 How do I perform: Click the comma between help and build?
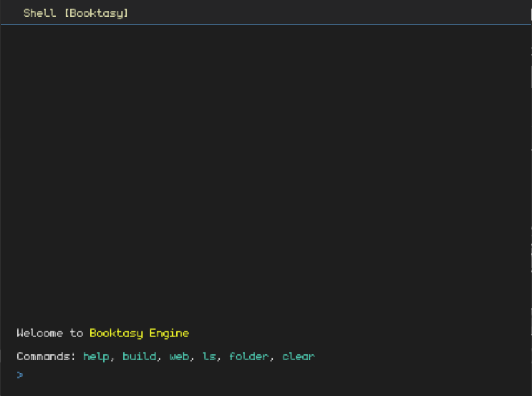tap(112, 358)
